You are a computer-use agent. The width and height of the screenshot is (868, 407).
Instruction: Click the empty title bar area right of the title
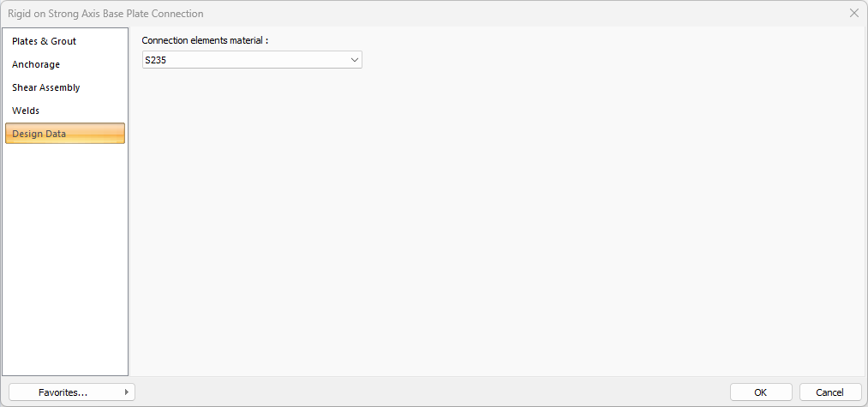click(x=514, y=14)
